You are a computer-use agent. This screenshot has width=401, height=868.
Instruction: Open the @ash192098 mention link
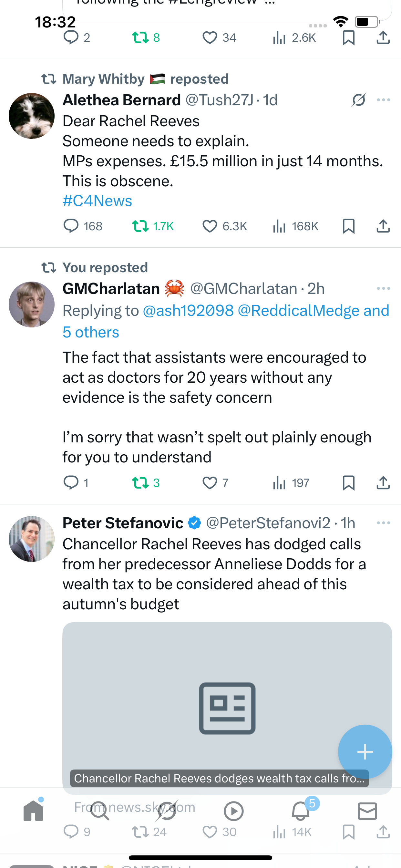click(188, 311)
